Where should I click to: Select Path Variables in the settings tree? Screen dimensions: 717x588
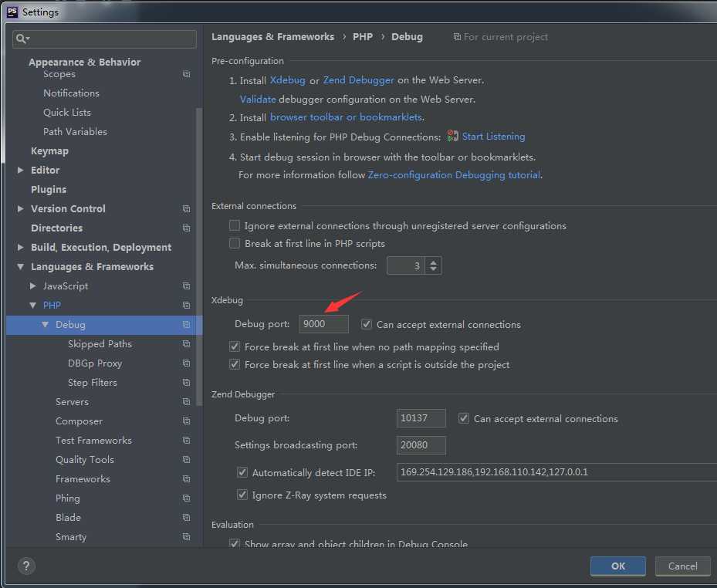click(x=76, y=132)
